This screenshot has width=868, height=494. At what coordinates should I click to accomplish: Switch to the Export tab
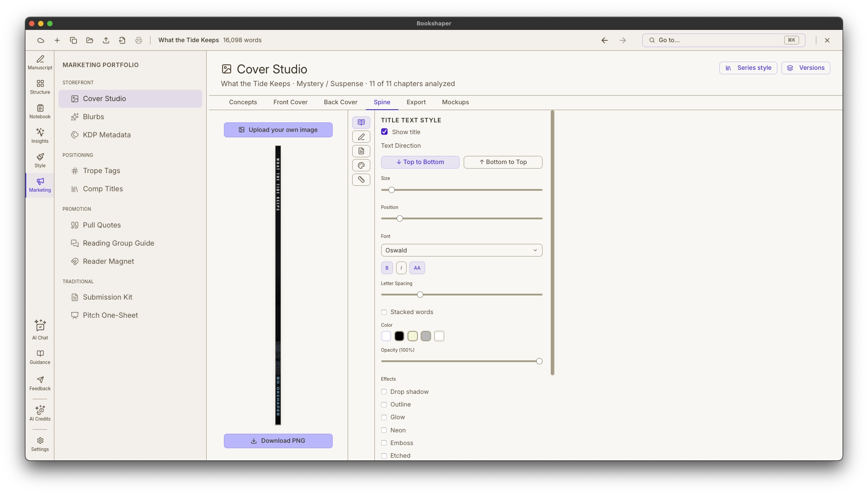[x=416, y=102]
